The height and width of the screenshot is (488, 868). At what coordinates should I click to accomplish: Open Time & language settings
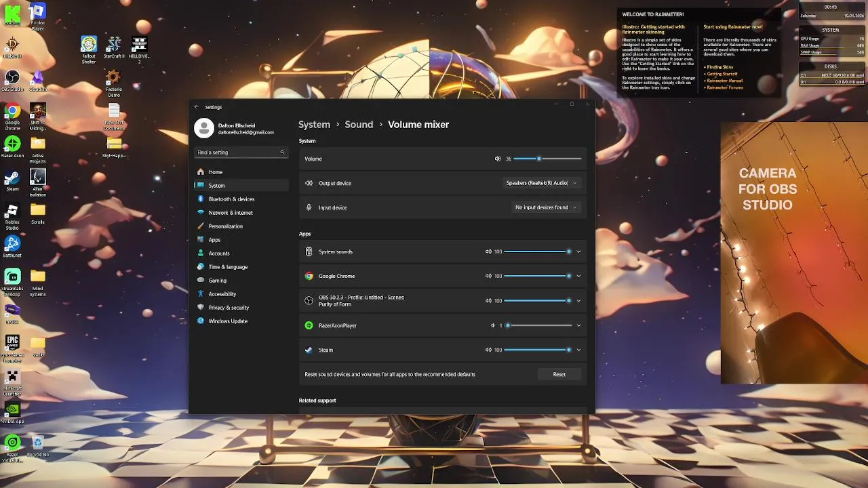point(241,267)
